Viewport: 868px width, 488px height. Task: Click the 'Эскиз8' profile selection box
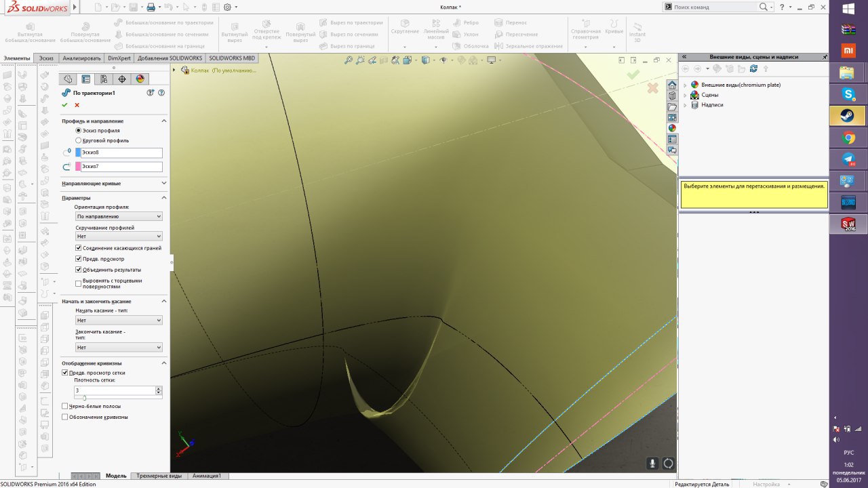pyautogui.click(x=121, y=152)
